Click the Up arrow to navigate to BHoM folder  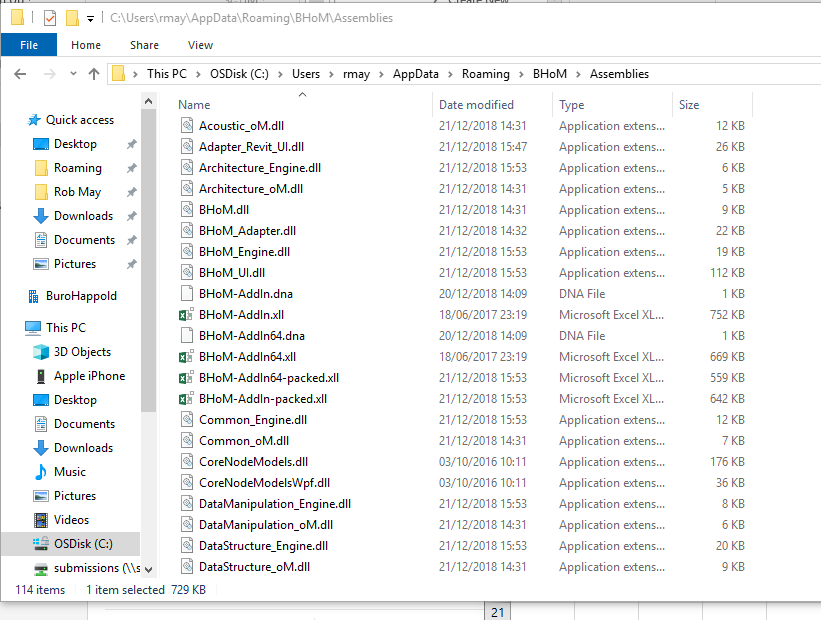(x=93, y=73)
